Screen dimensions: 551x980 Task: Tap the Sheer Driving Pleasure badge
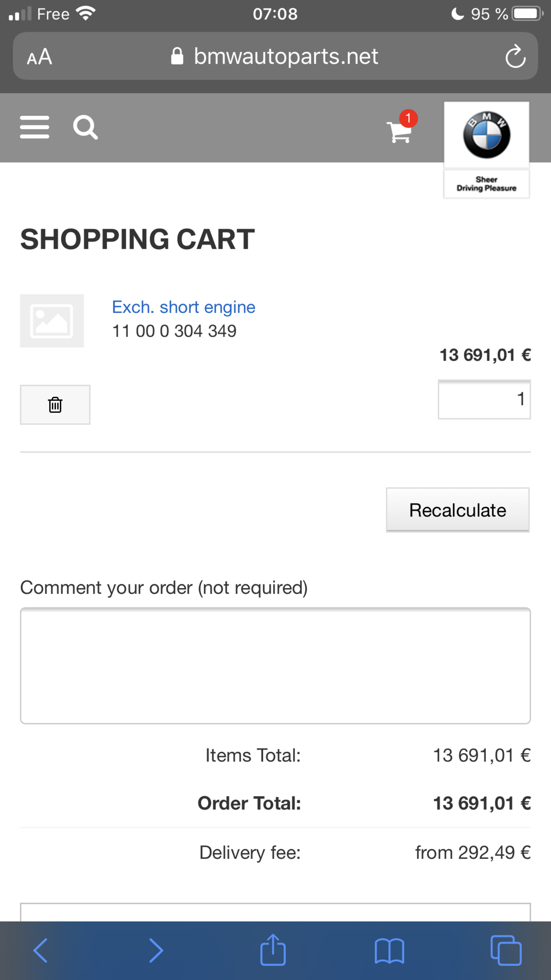pos(486,184)
